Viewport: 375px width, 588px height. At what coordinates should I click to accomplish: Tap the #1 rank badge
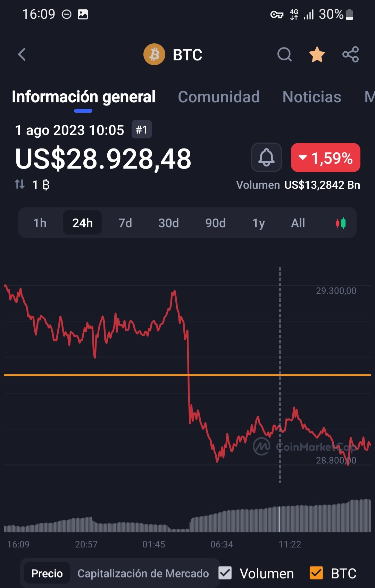coord(142,130)
